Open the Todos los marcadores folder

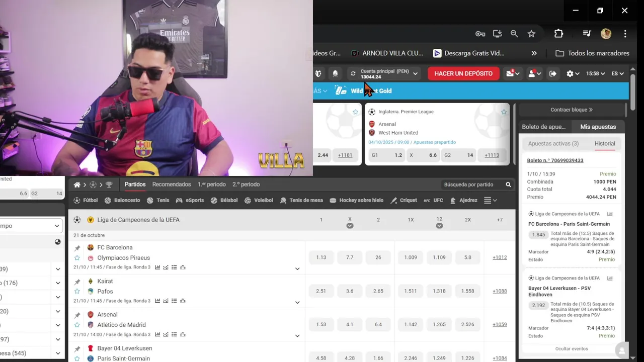coord(592,53)
